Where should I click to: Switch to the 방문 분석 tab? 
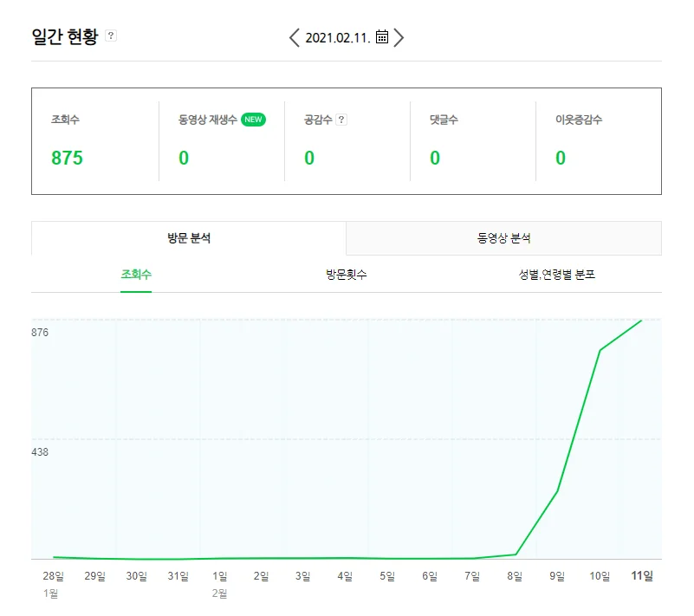coord(189,238)
